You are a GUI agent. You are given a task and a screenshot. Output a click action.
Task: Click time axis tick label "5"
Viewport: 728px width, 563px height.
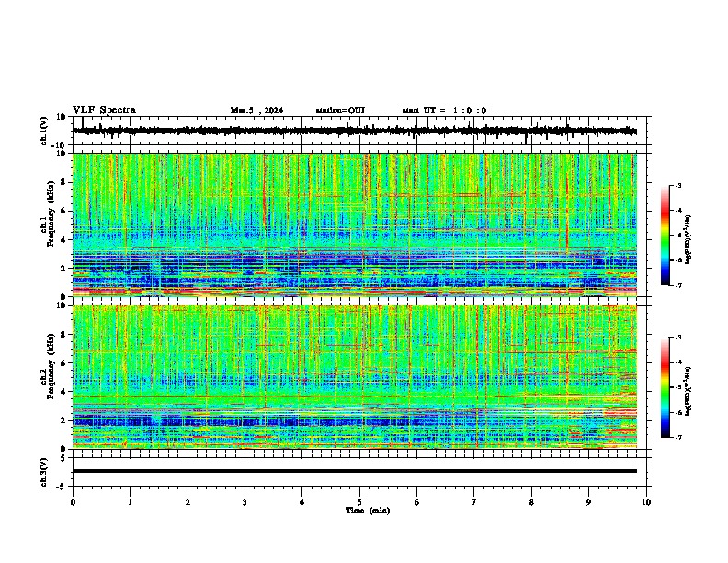pyautogui.click(x=359, y=502)
